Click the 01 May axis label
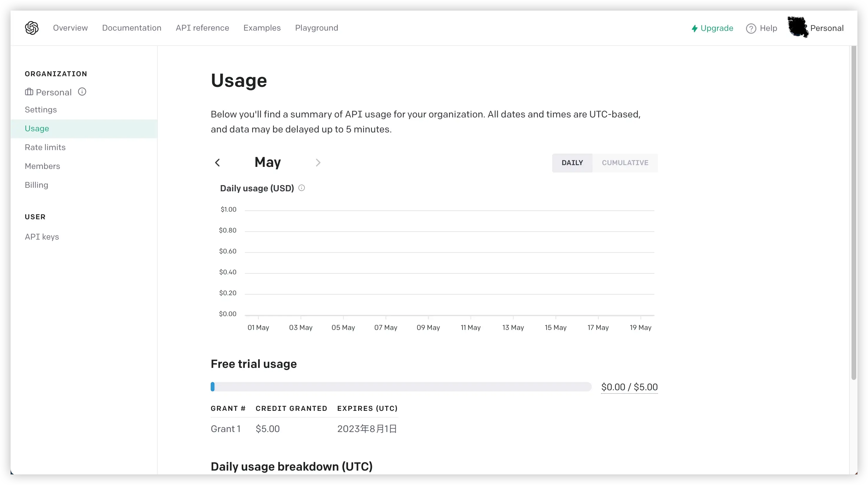 (x=258, y=328)
